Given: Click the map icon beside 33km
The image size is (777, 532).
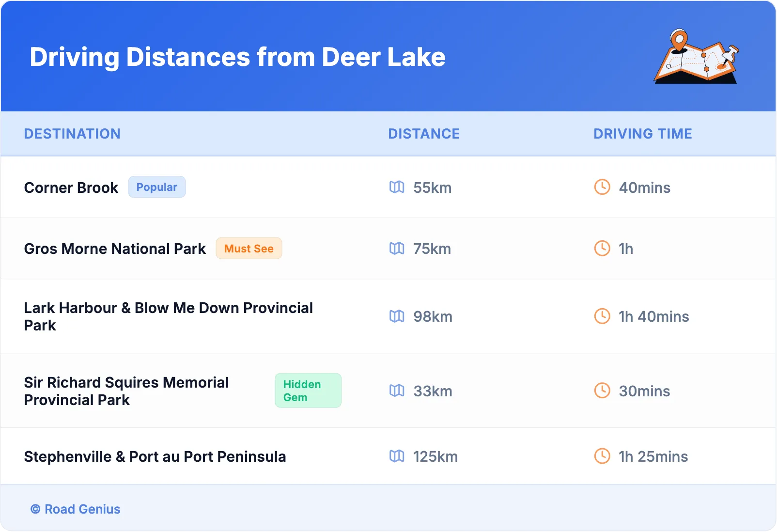Looking at the screenshot, I should pyautogui.click(x=397, y=391).
